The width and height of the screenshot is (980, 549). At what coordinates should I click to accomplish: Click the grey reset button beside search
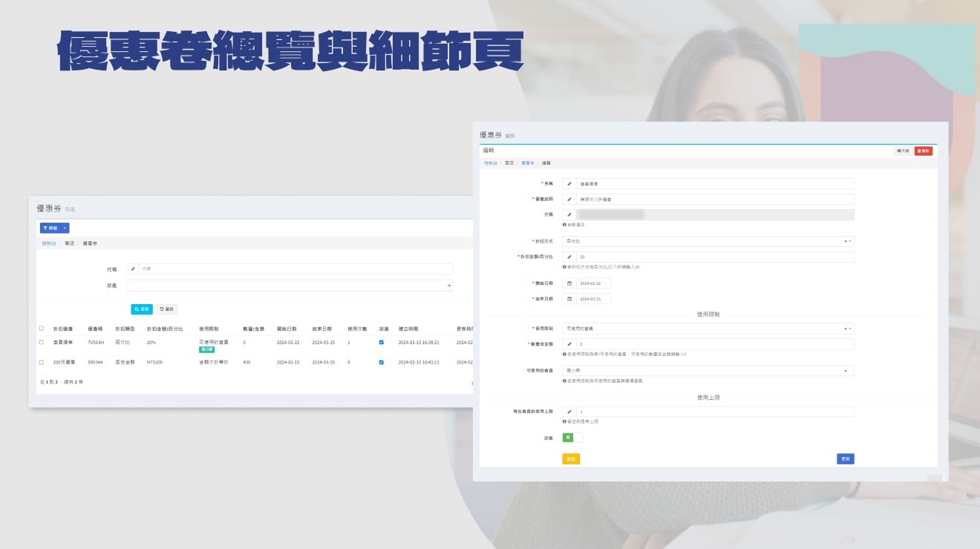tap(166, 309)
